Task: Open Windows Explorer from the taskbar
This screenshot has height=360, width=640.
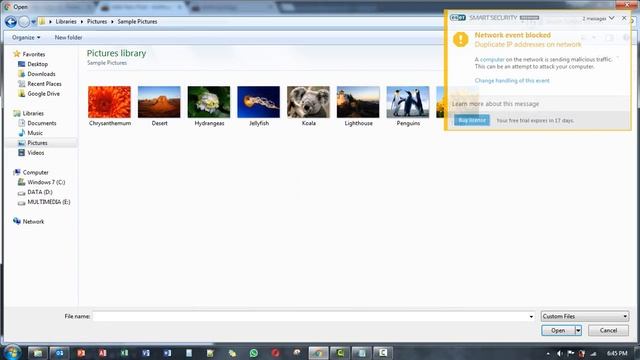Action: [38, 353]
